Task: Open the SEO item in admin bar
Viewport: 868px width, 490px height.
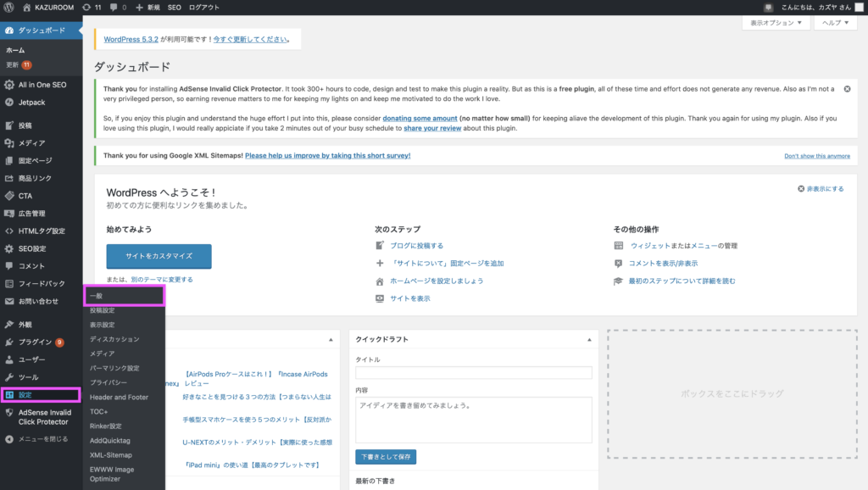Action: [175, 7]
